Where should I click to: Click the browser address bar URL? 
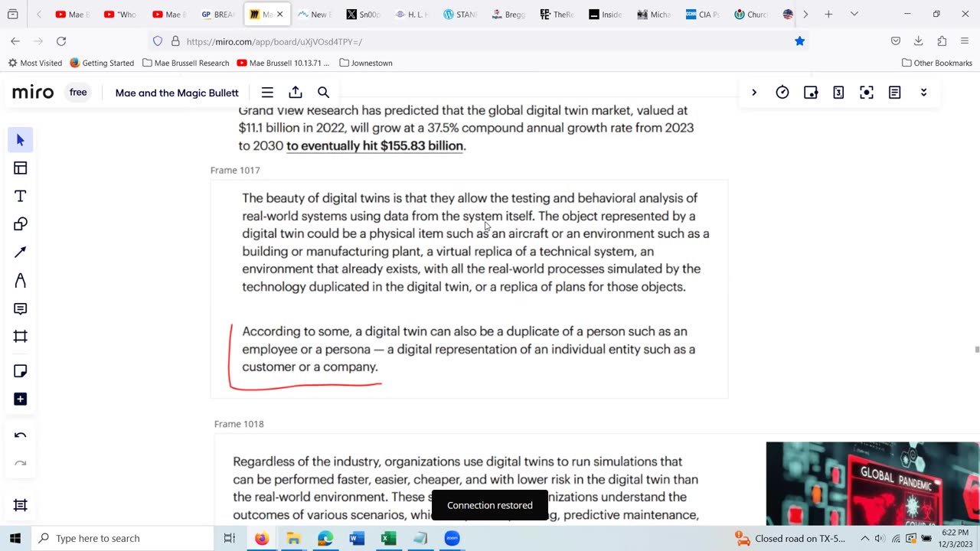tap(274, 41)
